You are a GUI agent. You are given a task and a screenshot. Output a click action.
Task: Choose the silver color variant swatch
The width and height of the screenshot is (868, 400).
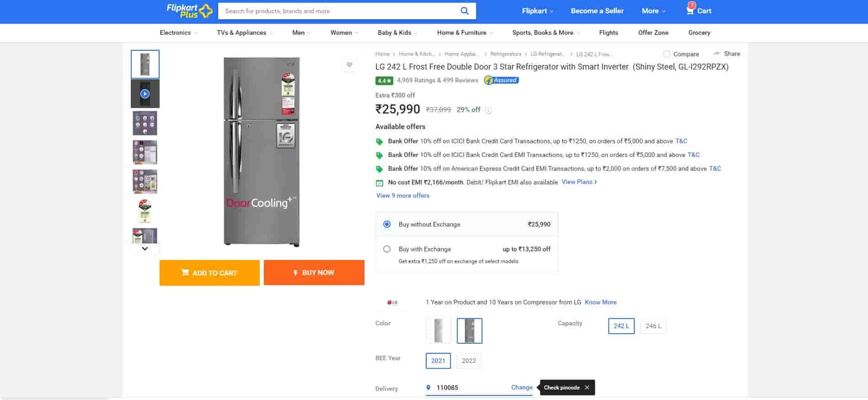[438, 330]
